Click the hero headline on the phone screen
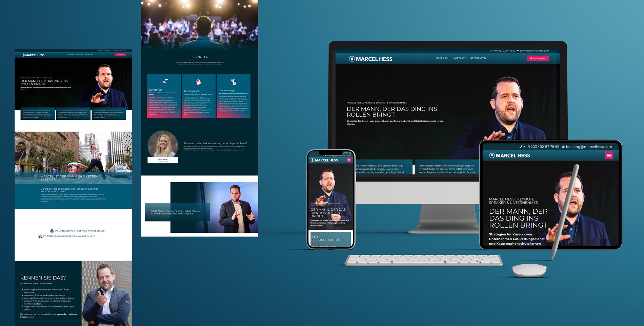This screenshot has width=644, height=326. tap(328, 213)
